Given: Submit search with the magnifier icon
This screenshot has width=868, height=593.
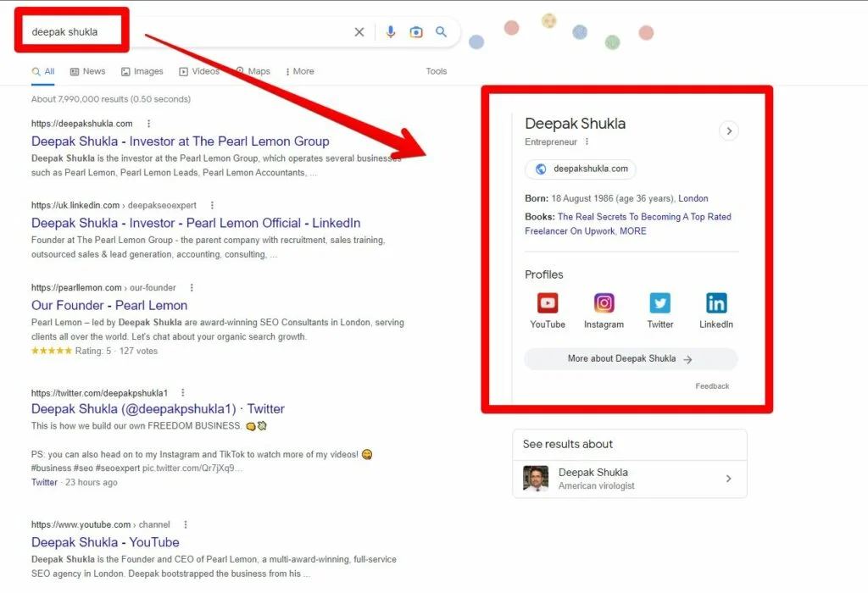Looking at the screenshot, I should [x=441, y=31].
